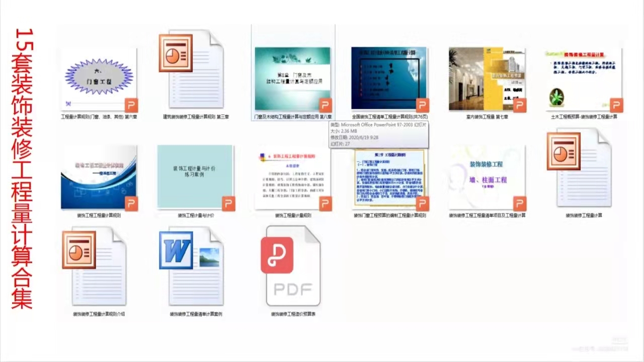Click file name 装饰装修工程工程量清单项目及工程量计算
Screen dimensions: 644x362
488,215
